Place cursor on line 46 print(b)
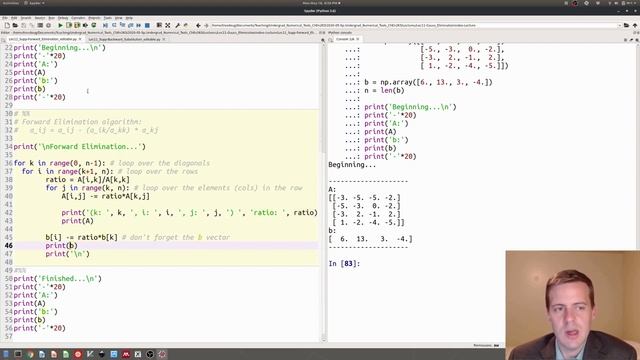640x360 pixels. pos(61,245)
